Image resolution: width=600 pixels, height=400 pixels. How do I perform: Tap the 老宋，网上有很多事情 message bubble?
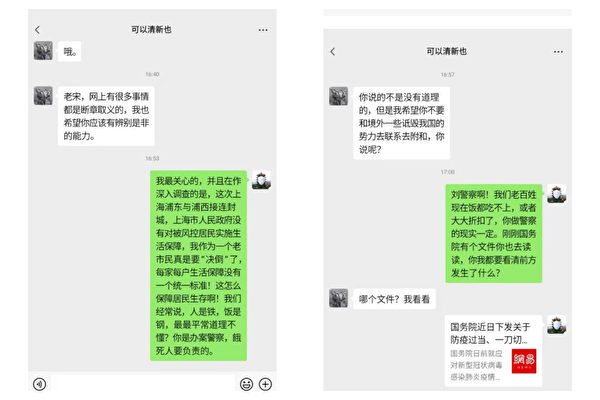tap(106, 116)
